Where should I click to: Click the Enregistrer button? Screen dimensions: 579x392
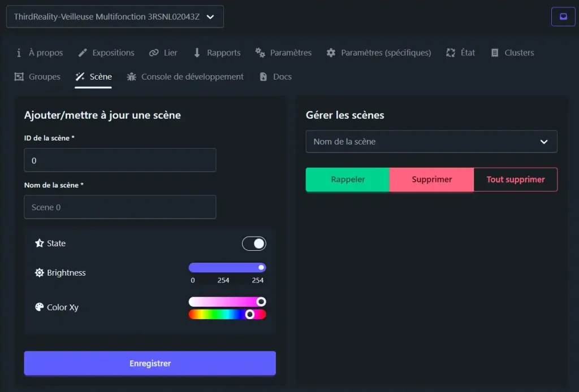[150, 363]
